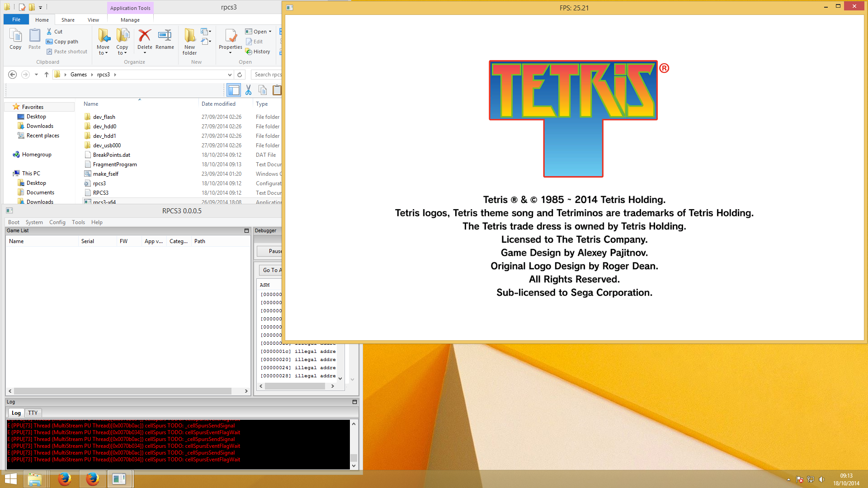Refresh the rpcs3 folder view

[x=240, y=75]
